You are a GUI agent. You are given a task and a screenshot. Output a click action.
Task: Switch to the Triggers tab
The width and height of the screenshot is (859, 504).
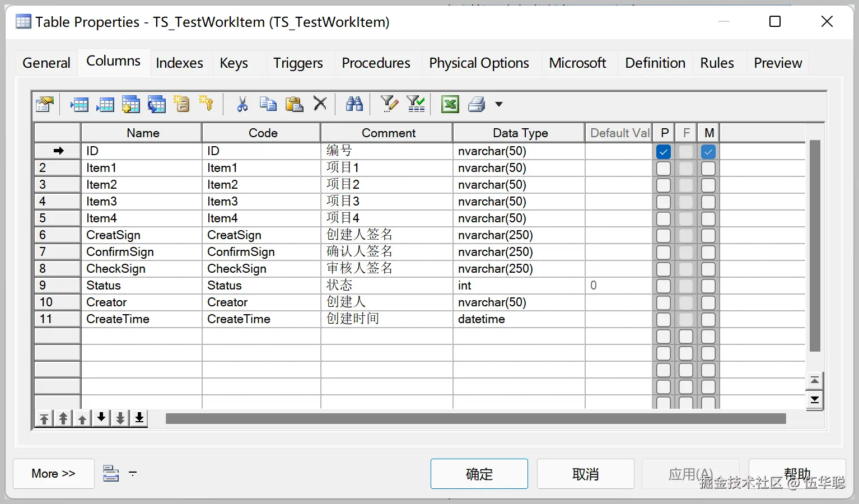click(298, 63)
